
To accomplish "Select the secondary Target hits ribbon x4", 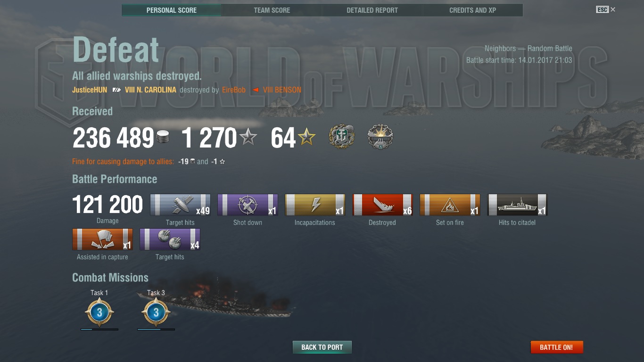I will pos(170,239).
